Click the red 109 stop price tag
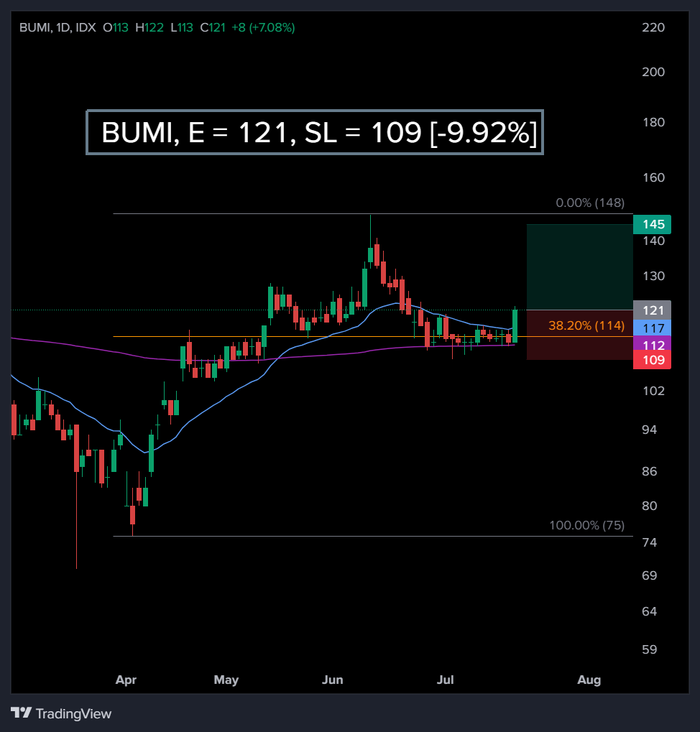 point(652,360)
